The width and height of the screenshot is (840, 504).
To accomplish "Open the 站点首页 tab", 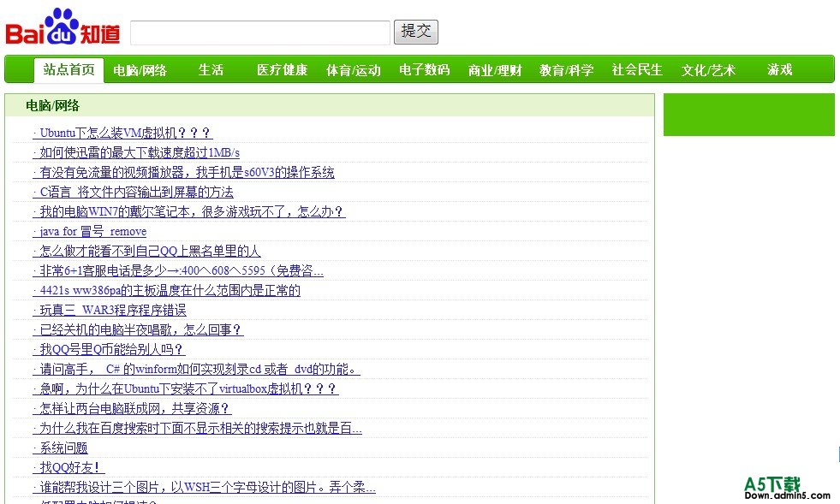I will click(x=69, y=69).
